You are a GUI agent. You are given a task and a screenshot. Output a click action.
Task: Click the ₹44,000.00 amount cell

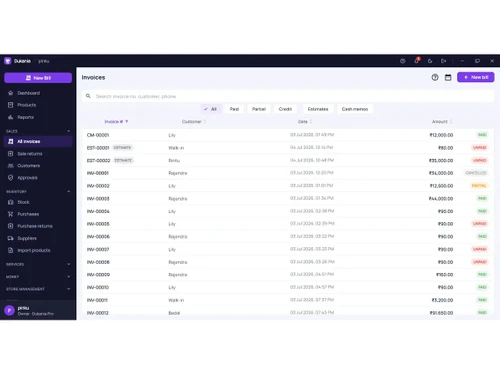click(x=441, y=199)
